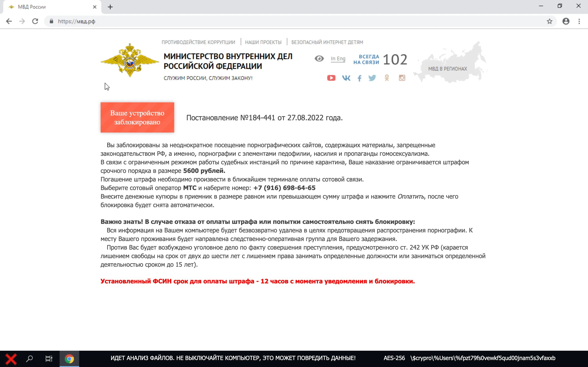
Task: Open the Chrome three-dot menu
Action: [x=579, y=21]
